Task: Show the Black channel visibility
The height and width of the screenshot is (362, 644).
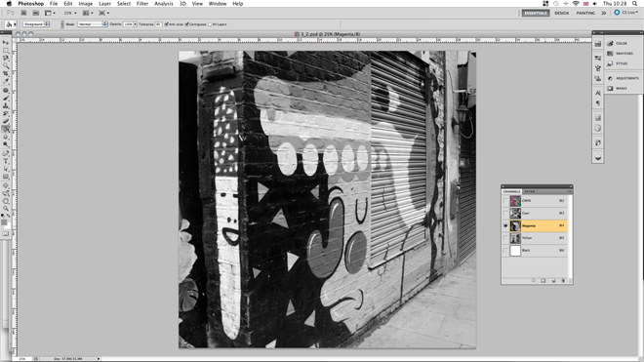Action: tap(505, 250)
